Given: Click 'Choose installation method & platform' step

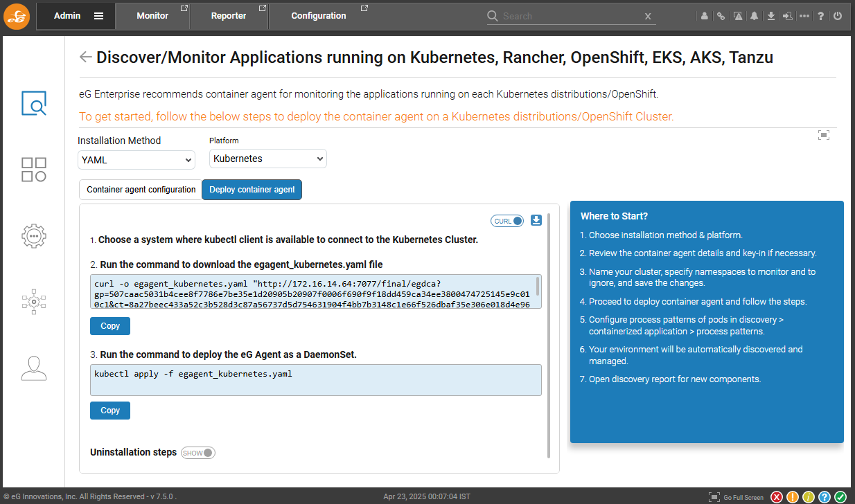Looking at the screenshot, I should (666, 235).
